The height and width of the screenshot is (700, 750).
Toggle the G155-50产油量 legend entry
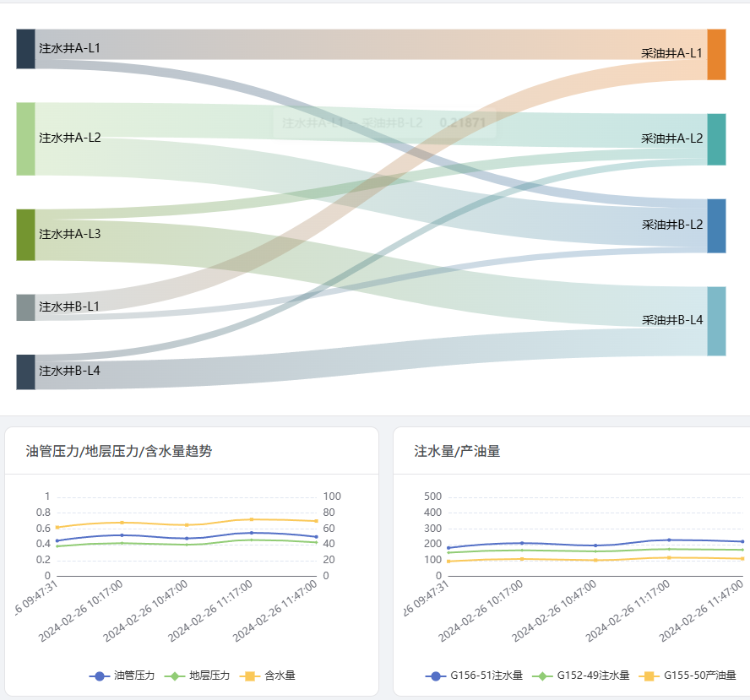tap(687, 676)
